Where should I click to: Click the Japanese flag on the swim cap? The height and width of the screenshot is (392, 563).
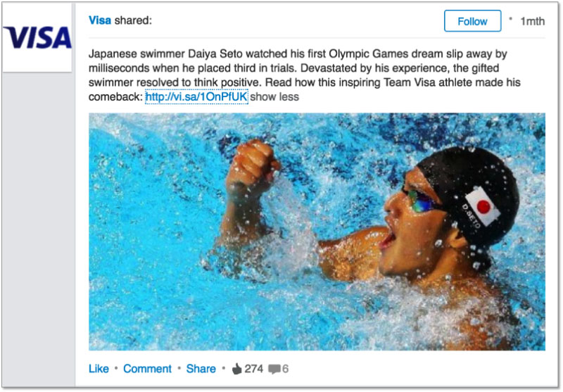(485, 204)
